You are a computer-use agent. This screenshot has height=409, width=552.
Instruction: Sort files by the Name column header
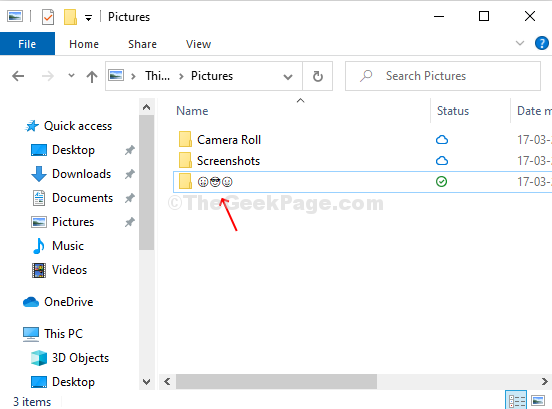[192, 111]
